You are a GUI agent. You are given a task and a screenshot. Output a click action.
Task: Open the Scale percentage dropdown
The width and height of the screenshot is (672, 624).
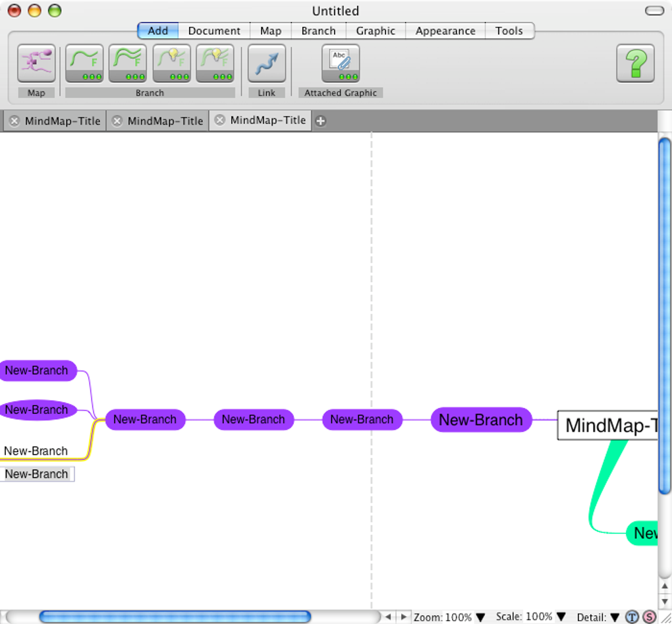click(561, 617)
